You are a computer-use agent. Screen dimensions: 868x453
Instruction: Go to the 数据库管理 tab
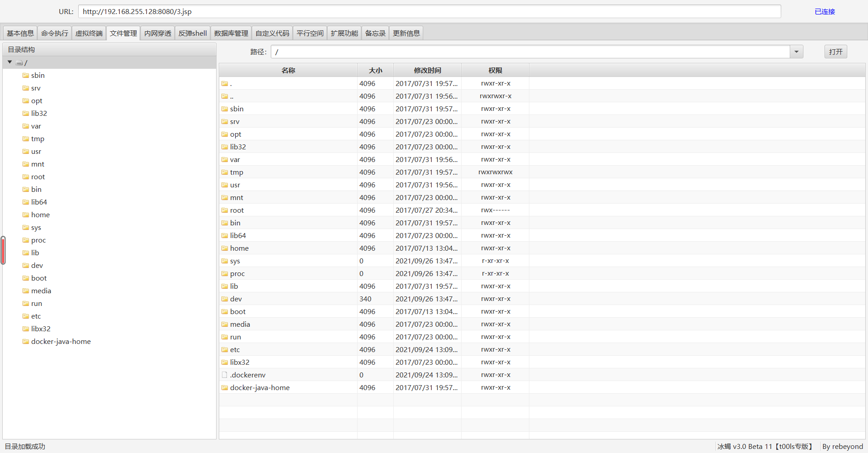(x=231, y=33)
